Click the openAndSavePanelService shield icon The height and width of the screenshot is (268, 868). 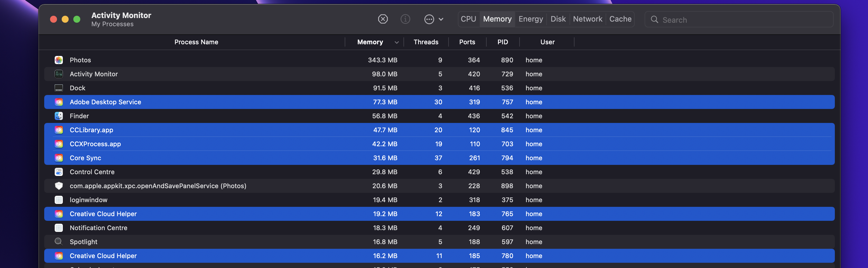coord(59,186)
